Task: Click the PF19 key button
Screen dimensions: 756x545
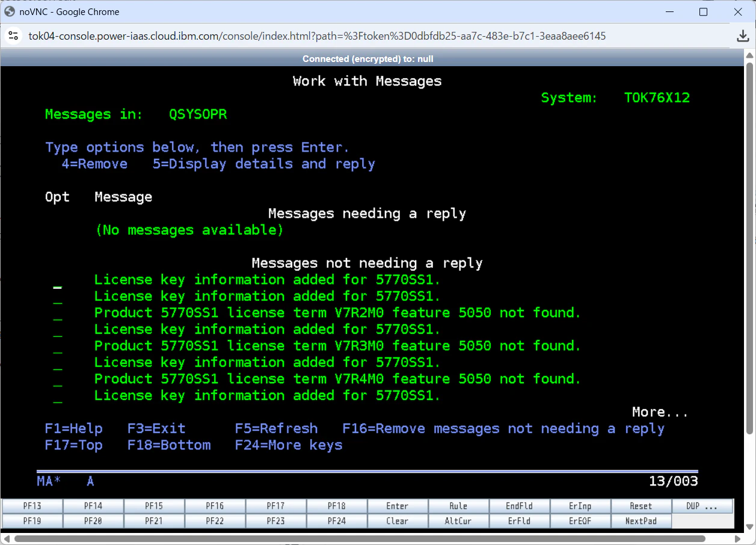Action: pos(32,521)
